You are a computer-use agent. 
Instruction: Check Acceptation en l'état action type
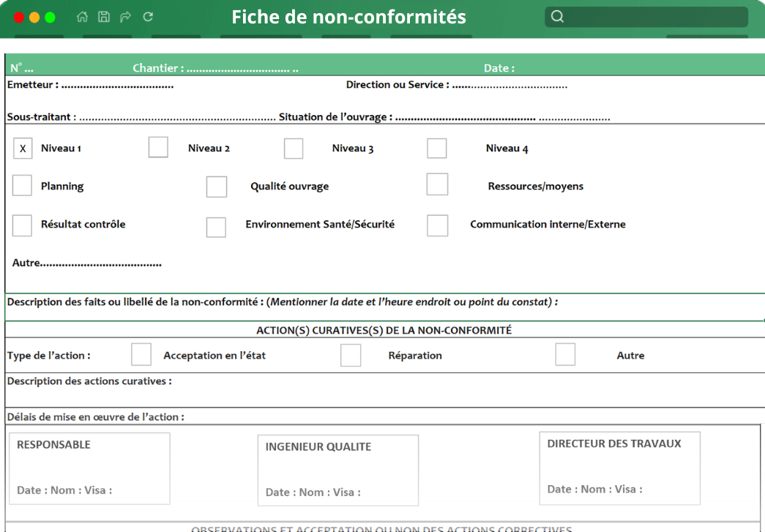tap(141, 354)
